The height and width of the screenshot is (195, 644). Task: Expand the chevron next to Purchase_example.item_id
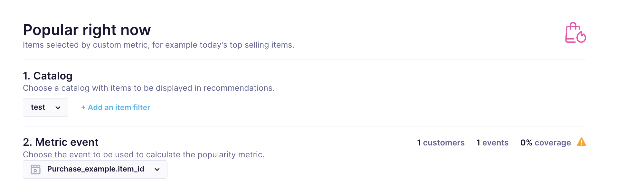157,169
